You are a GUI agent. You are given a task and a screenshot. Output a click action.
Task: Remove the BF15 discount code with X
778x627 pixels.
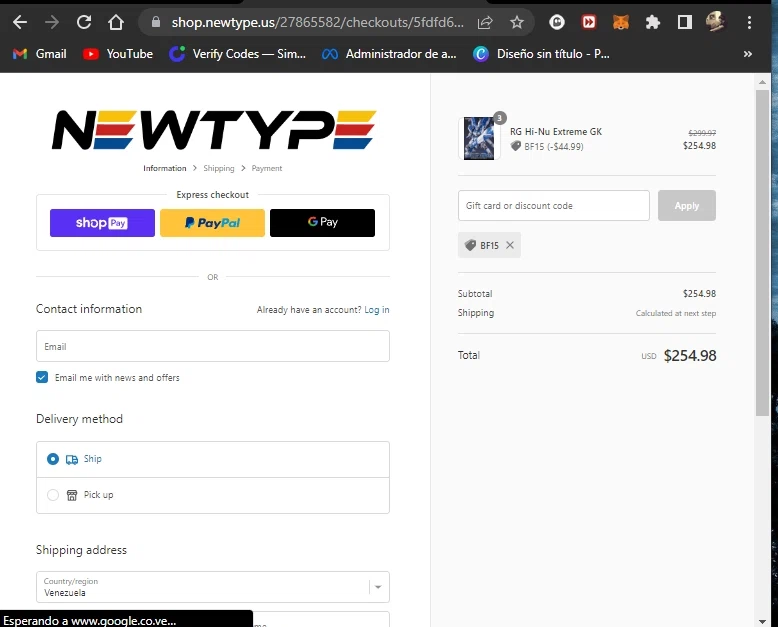tap(510, 245)
